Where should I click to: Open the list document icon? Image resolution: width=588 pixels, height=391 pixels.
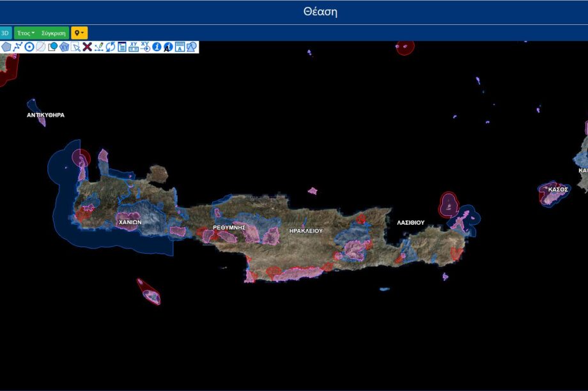pos(122,47)
